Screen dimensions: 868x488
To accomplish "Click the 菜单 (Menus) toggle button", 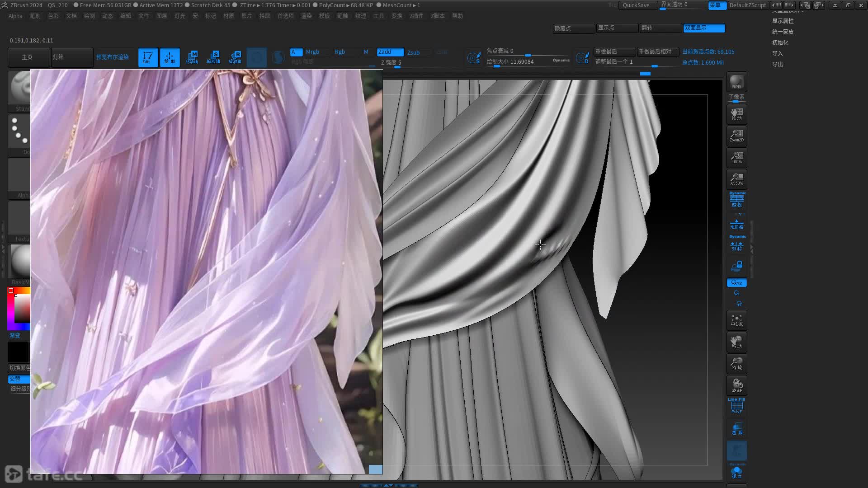I will 717,5.
